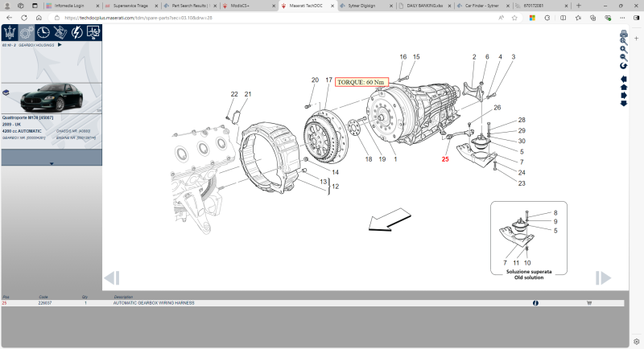Open a new browser tab

(578, 6)
